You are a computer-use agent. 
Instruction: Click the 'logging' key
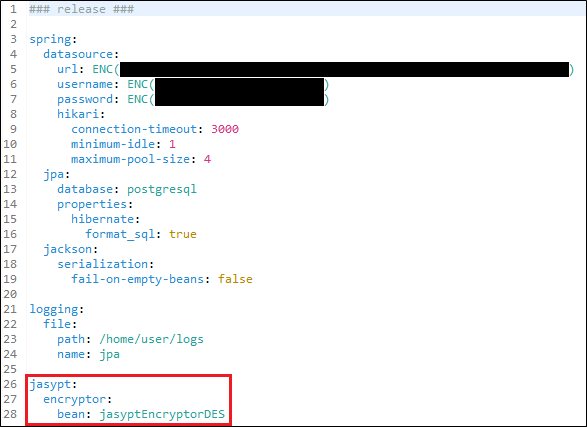click(54, 309)
